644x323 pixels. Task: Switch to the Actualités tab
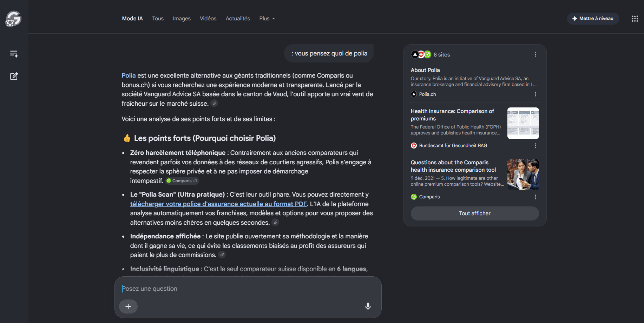pyautogui.click(x=238, y=19)
